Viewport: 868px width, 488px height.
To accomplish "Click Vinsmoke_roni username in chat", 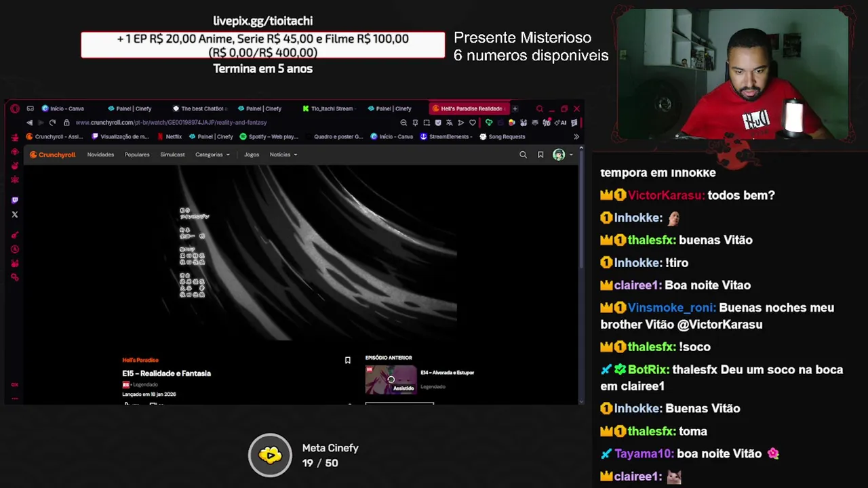I will pyautogui.click(x=671, y=308).
